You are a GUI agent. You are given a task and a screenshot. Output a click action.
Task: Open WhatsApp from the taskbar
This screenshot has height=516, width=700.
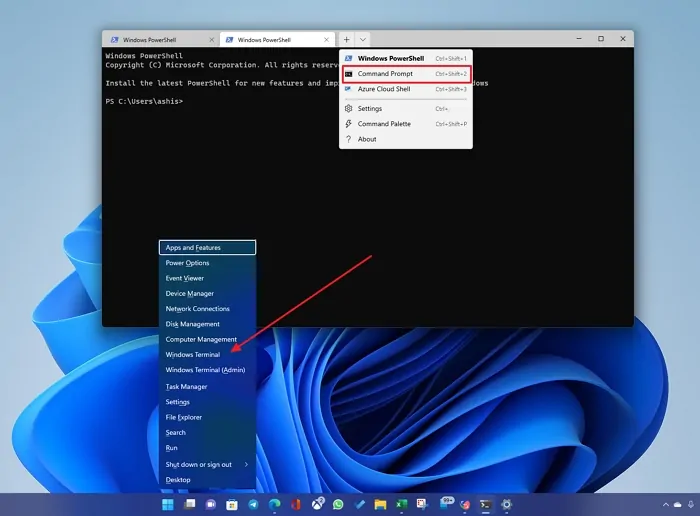click(x=338, y=504)
